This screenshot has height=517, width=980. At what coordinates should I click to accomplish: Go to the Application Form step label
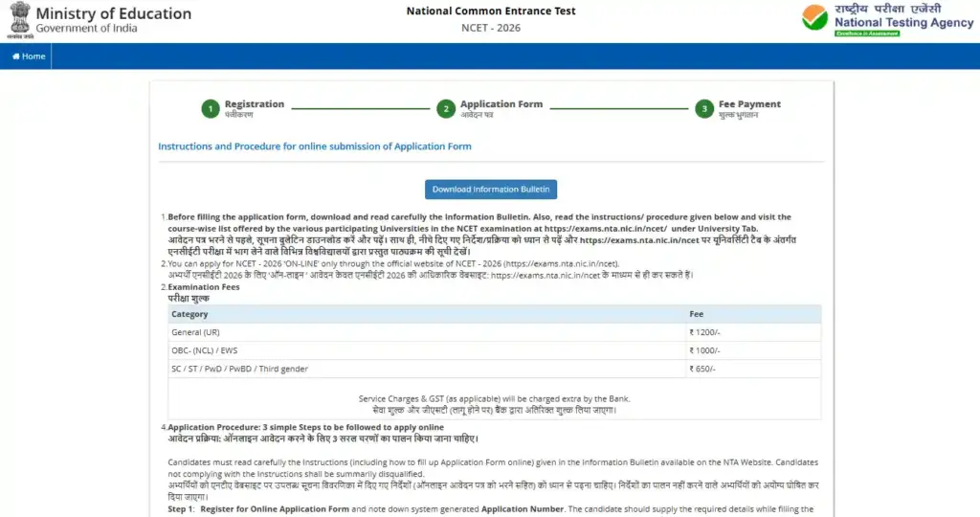click(x=501, y=104)
